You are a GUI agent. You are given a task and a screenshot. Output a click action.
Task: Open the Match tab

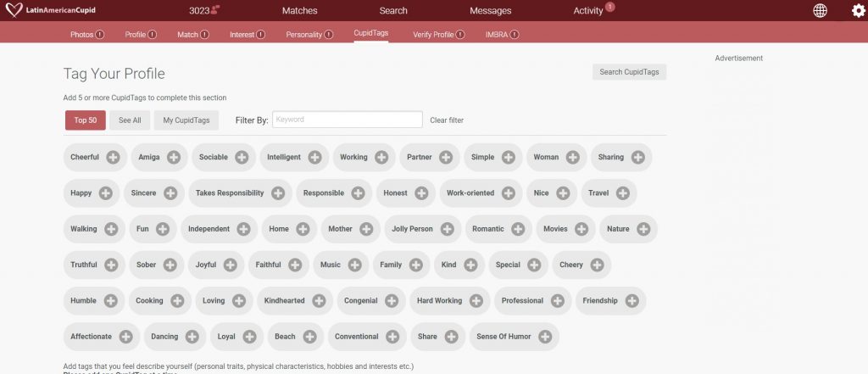(192, 35)
